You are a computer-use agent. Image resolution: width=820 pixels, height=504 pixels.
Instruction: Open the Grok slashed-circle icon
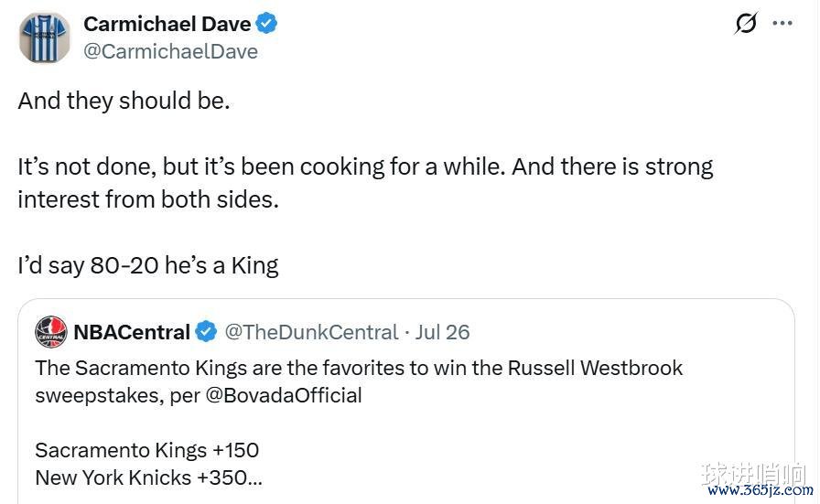click(x=746, y=24)
